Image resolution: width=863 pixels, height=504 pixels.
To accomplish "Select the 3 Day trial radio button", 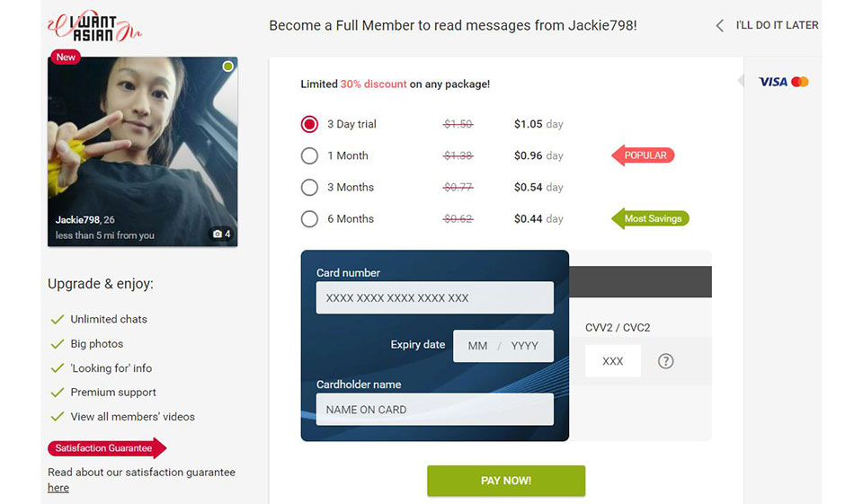I will 309,124.
